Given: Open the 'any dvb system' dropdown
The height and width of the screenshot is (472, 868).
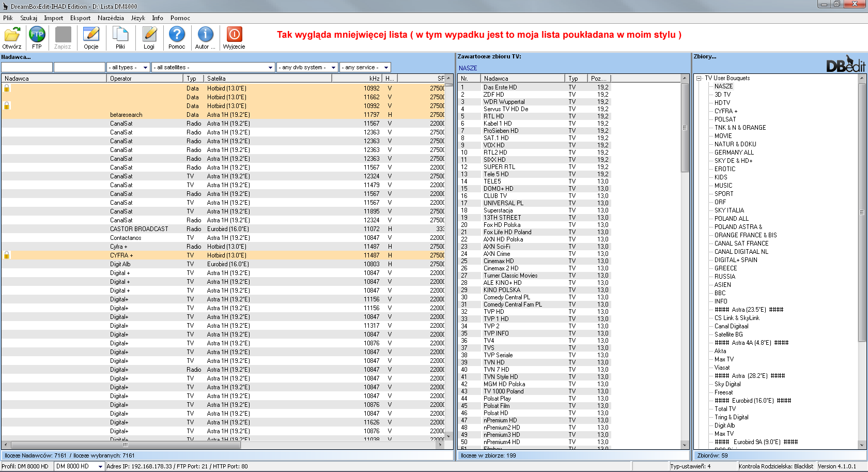Looking at the screenshot, I should pyautogui.click(x=307, y=67).
